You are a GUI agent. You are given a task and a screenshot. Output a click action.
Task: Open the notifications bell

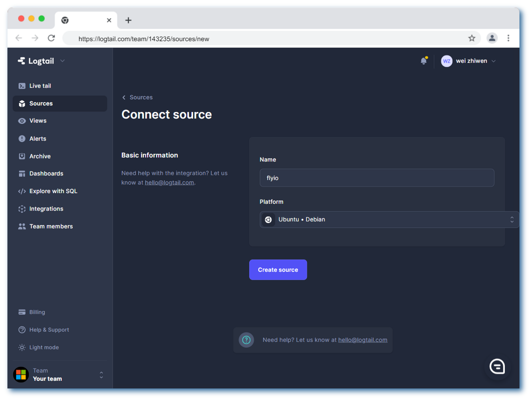pyautogui.click(x=424, y=61)
